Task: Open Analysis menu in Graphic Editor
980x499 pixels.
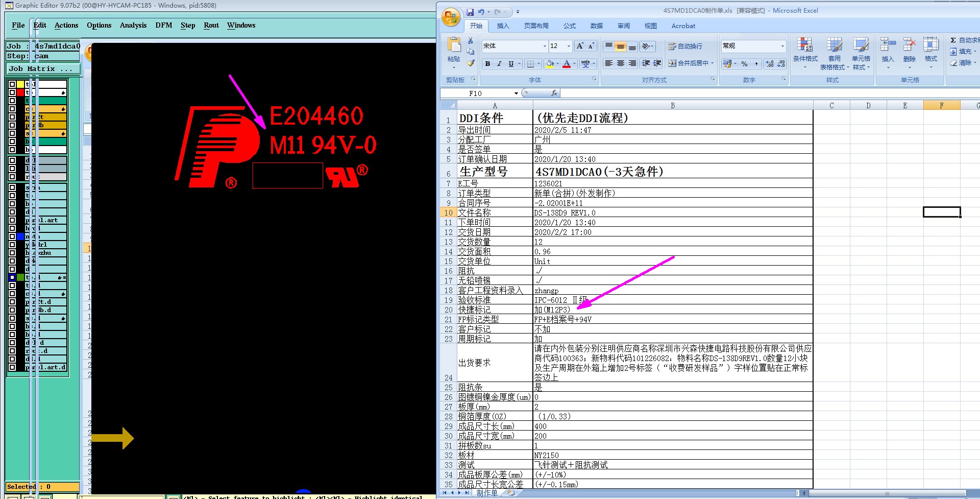Action: (x=133, y=25)
